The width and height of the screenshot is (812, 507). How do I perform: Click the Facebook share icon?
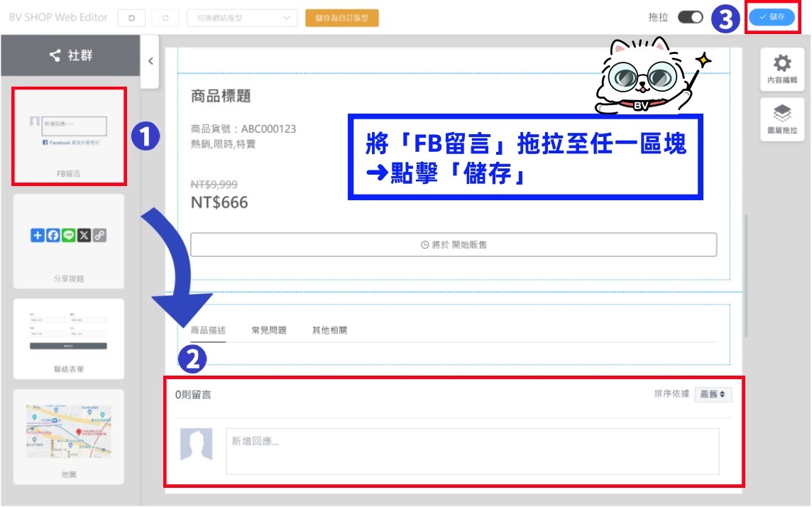(x=53, y=235)
